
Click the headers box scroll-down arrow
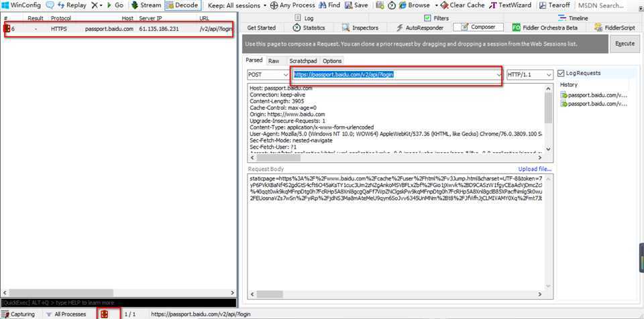click(x=549, y=149)
